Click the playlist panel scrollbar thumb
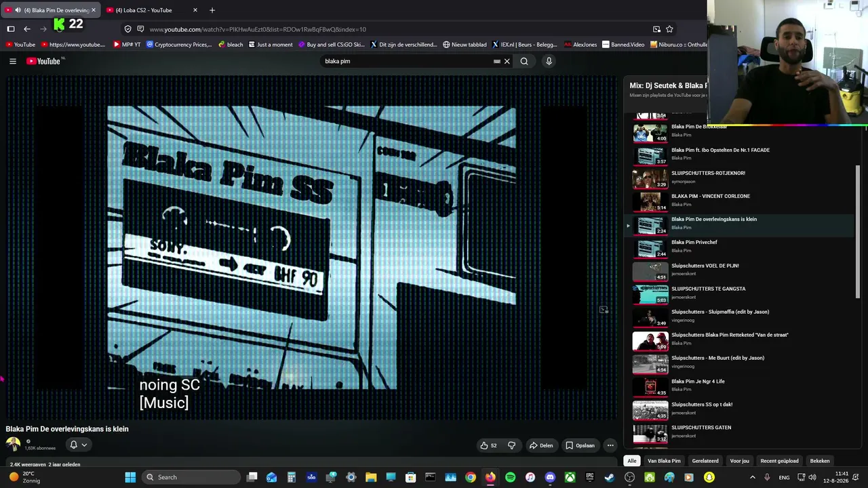This screenshot has width=868, height=488. coord(858,230)
